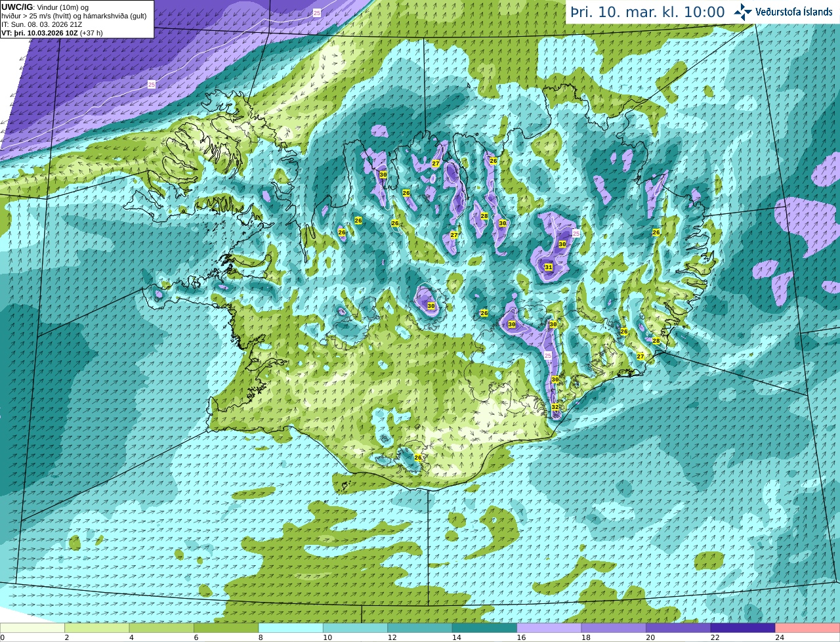
Task: Select the 'VT: þri. 10.03.2026 10Z (+37 h)' line
Action: tap(52, 33)
